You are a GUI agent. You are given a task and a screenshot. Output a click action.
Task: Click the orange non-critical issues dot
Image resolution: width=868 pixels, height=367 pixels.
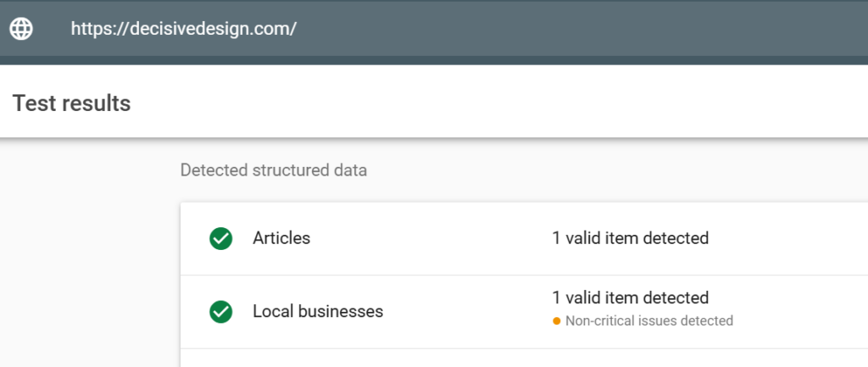(x=556, y=321)
